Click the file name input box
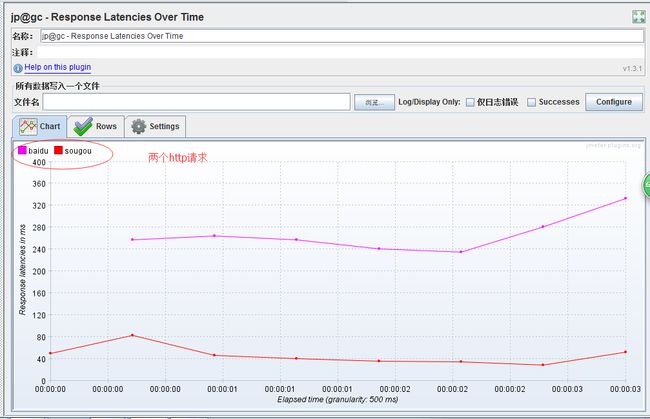Image resolution: width=650 pixels, height=419 pixels. tap(196, 102)
